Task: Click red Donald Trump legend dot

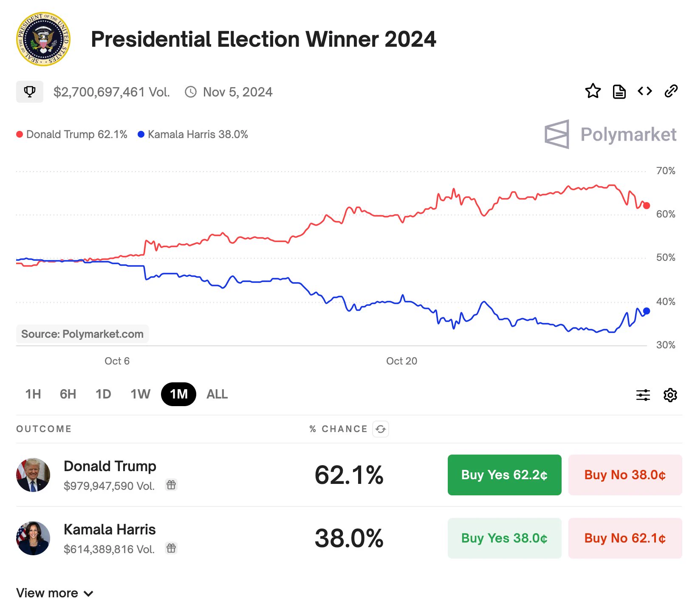Action: click(x=20, y=135)
